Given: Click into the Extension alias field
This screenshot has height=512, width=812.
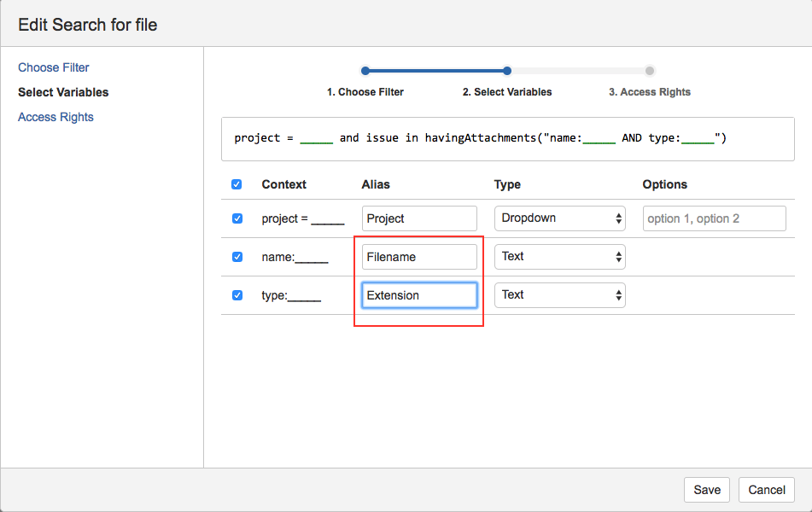Looking at the screenshot, I should pyautogui.click(x=419, y=295).
